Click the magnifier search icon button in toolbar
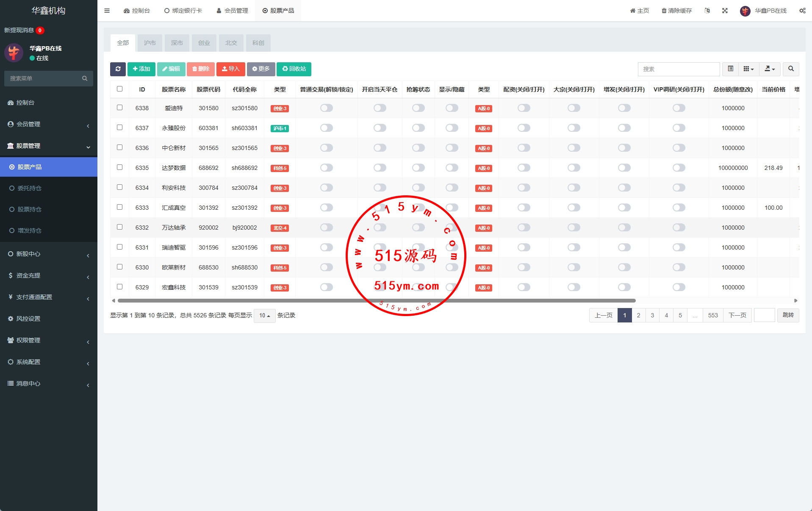The width and height of the screenshot is (812, 511). pos(791,69)
